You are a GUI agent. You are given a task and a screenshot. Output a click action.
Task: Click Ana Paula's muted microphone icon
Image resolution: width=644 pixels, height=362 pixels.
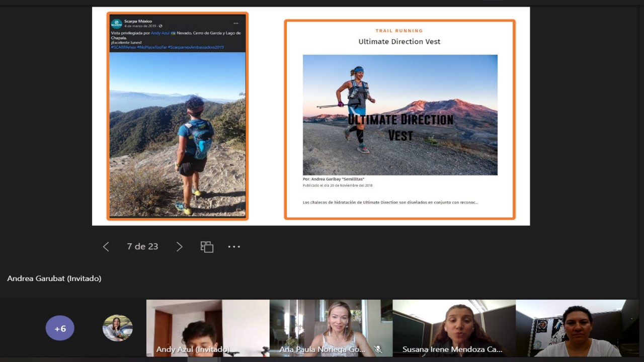coord(378,349)
